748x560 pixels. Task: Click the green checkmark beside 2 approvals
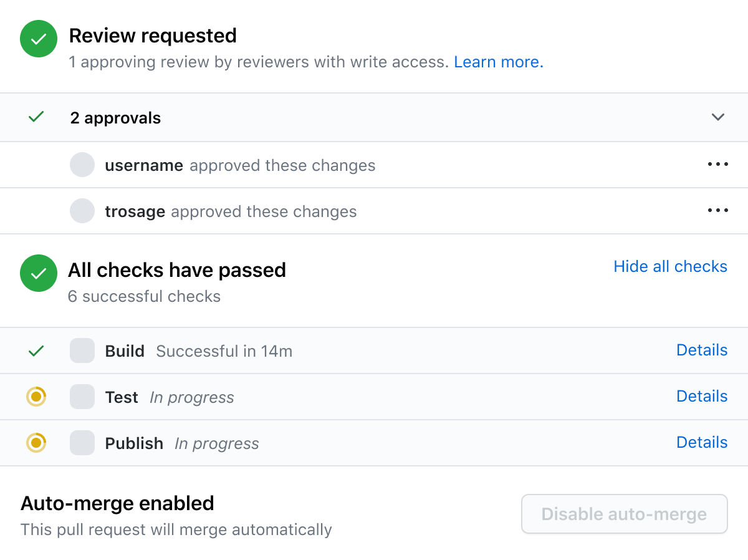click(36, 117)
